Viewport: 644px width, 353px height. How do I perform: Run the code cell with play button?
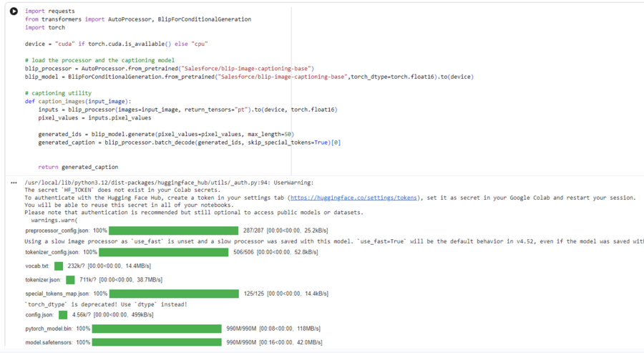tap(14, 11)
